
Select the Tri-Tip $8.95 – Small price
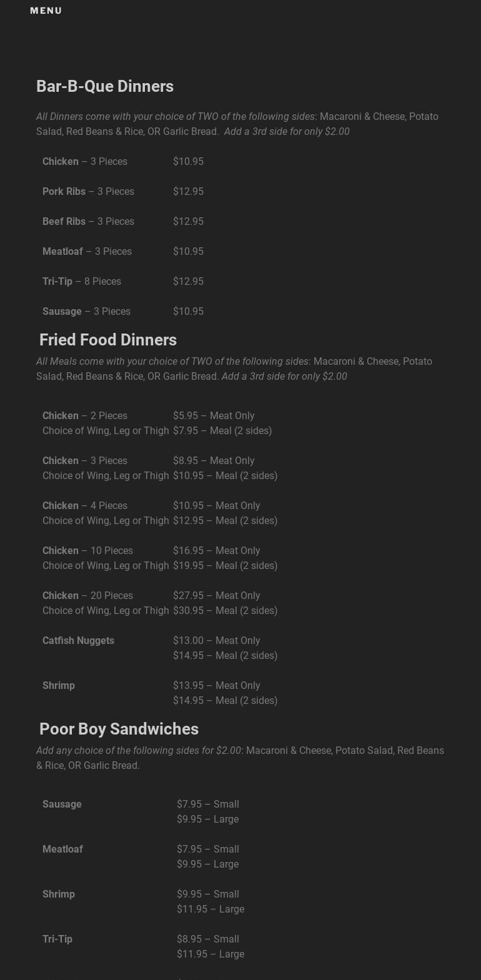[x=207, y=939]
